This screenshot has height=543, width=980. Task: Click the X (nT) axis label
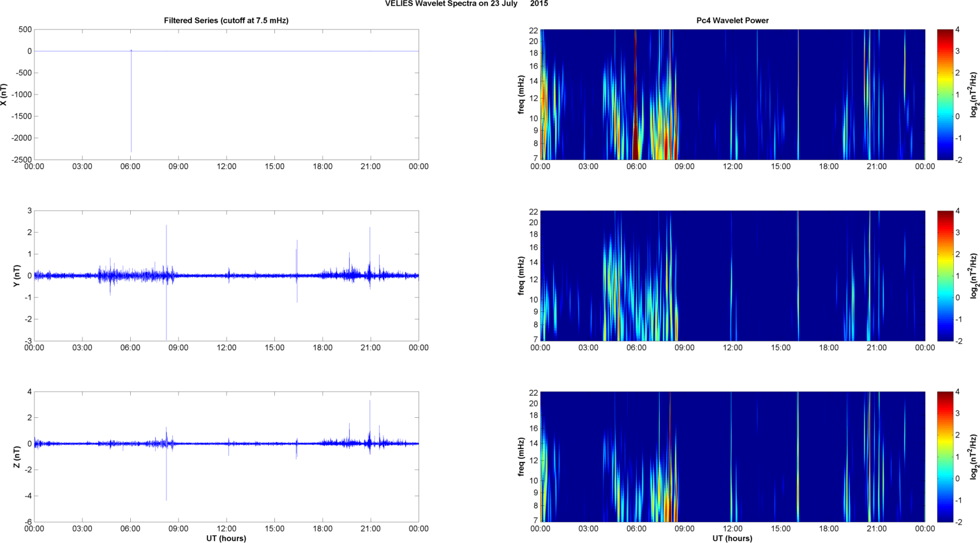[x=4, y=94]
